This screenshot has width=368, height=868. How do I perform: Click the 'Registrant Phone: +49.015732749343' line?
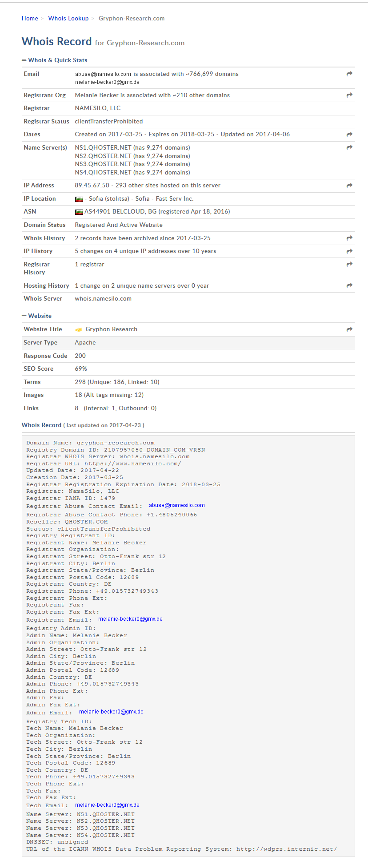click(x=92, y=591)
